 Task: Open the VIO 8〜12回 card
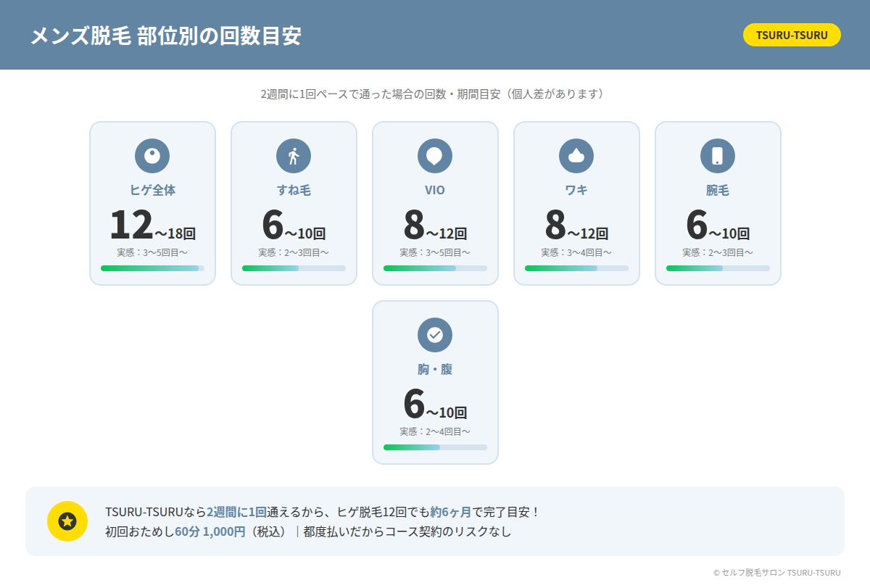pyautogui.click(x=435, y=203)
